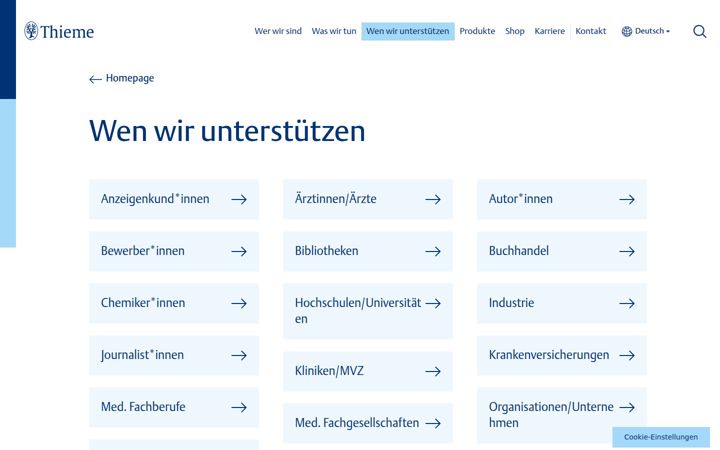This screenshot has width=720, height=450.
Task: Click arrow on Bibliotheken card
Action: point(433,251)
